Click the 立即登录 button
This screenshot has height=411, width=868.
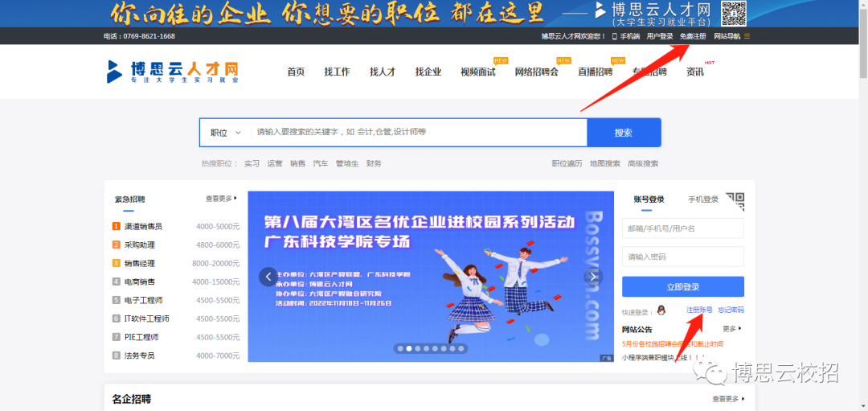click(x=683, y=287)
